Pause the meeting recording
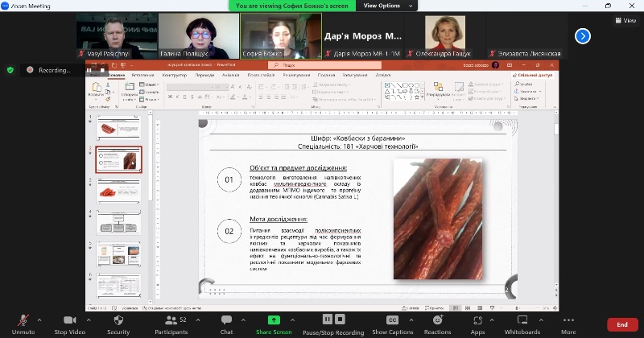The height and width of the screenshot is (338, 644). [328, 319]
